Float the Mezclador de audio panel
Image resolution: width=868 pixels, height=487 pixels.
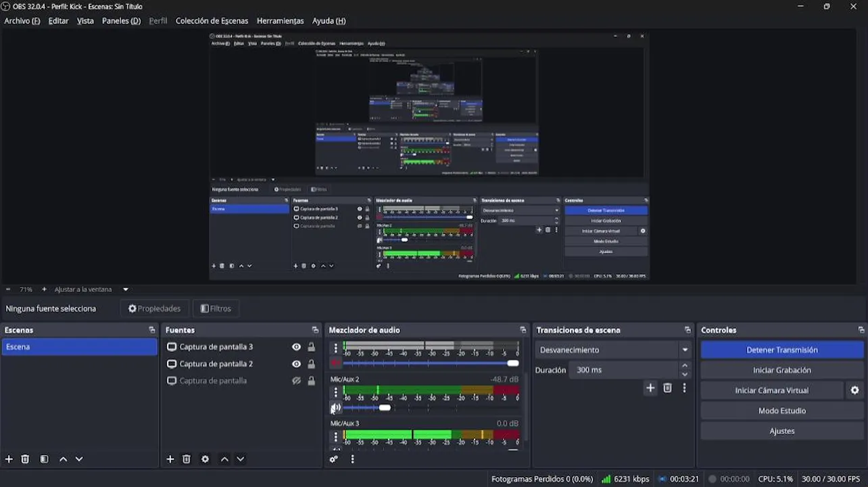[x=523, y=330]
